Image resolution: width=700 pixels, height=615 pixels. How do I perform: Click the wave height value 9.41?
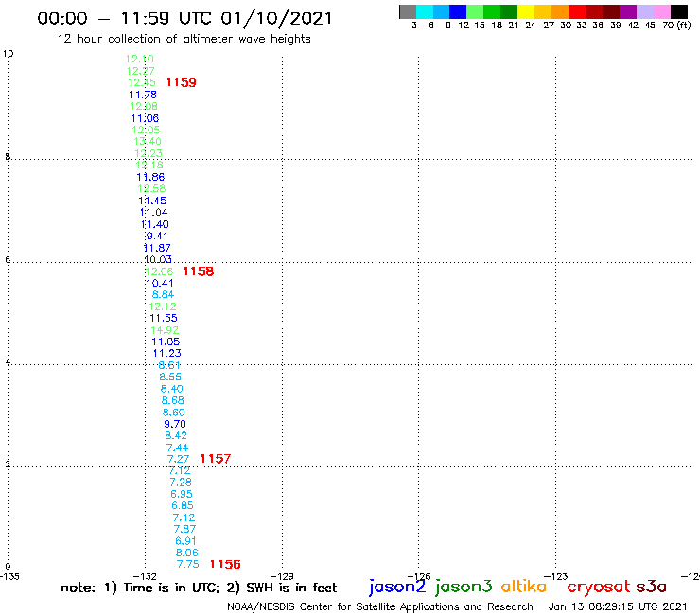coord(157,237)
